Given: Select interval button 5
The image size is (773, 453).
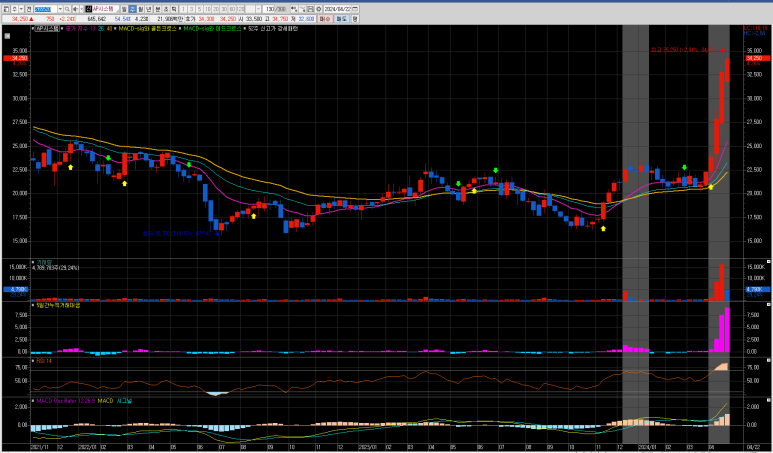Looking at the screenshot, I should (199, 9).
